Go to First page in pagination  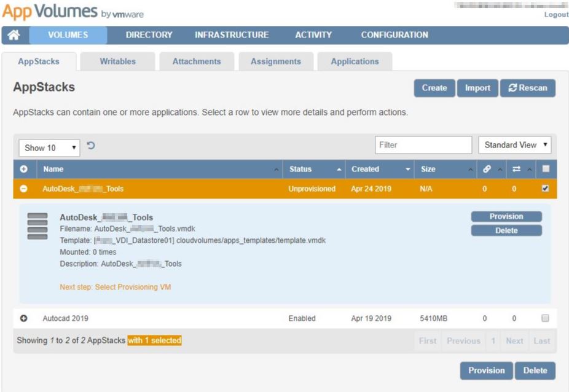click(x=428, y=341)
